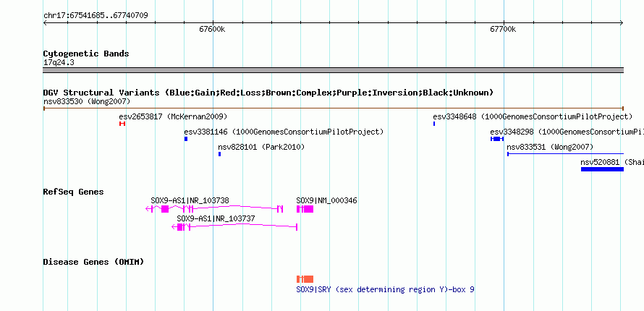Click the magenta SOX9 NM_000346 gene glyph
The image size is (644, 311).
[305, 209]
